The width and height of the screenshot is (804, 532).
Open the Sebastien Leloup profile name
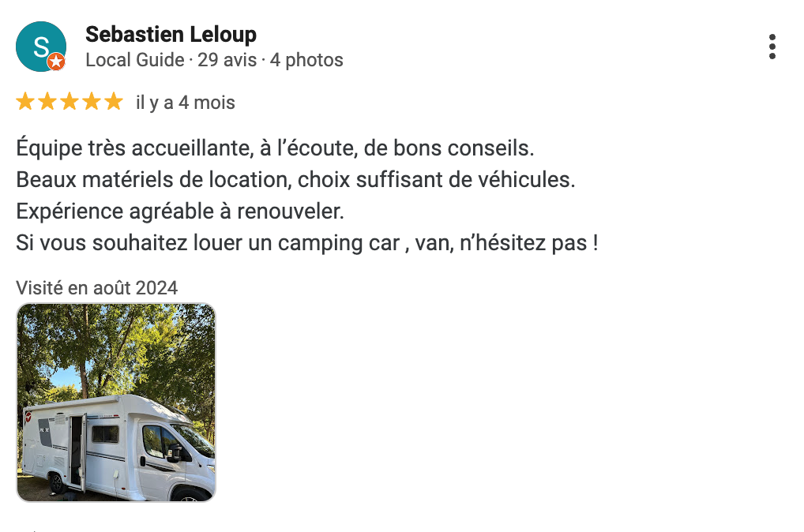pyautogui.click(x=171, y=34)
